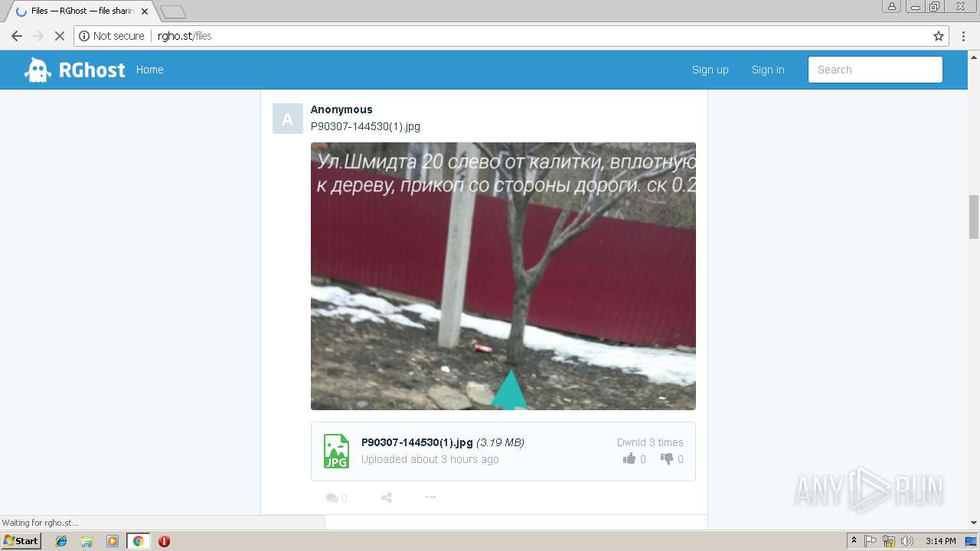Open Chrome's three-dot menu
The width and height of the screenshot is (980, 551).
pos(963,36)
